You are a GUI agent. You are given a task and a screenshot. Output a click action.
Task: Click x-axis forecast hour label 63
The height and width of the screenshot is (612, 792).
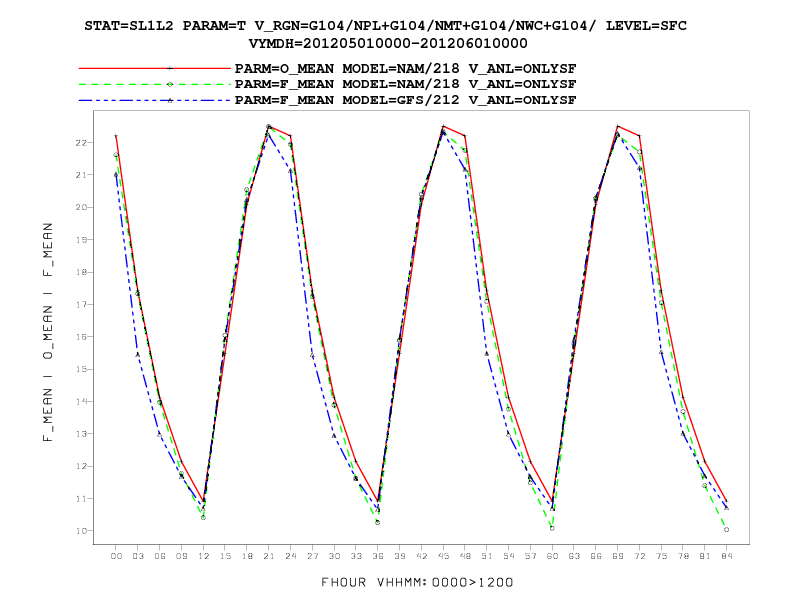(574, 556)
